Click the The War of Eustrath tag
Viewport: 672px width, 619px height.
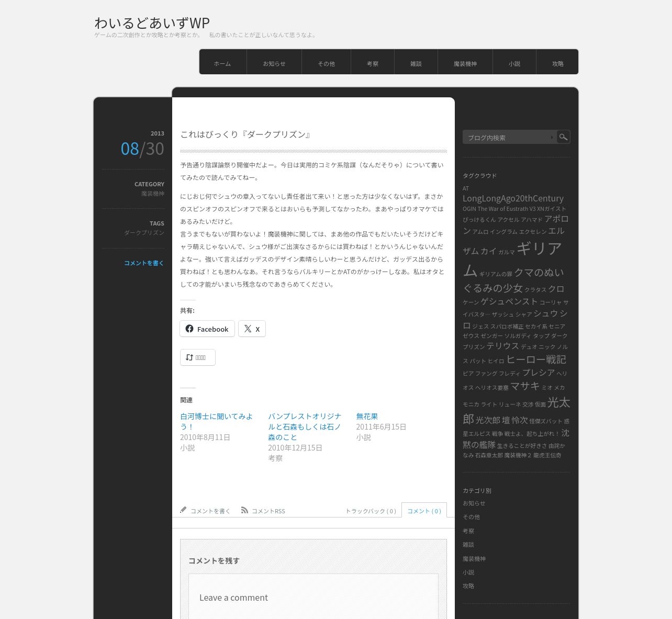click(x=502, y=209)
